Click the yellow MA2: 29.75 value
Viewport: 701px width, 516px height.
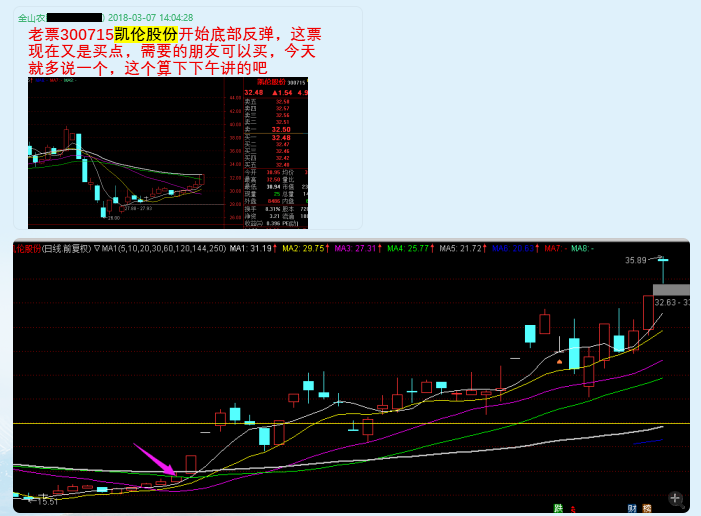(303, 249)
